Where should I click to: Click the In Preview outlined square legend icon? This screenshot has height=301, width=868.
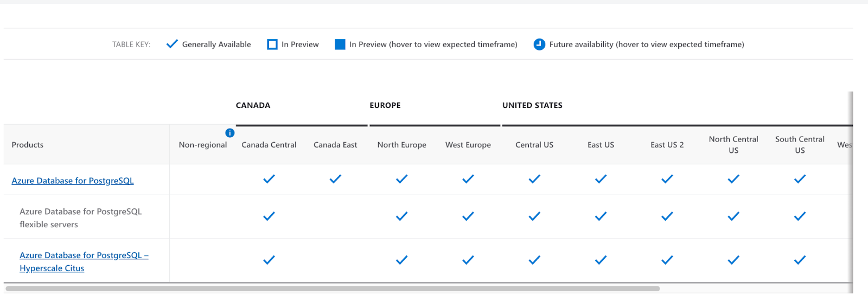[x=272, y=44]
